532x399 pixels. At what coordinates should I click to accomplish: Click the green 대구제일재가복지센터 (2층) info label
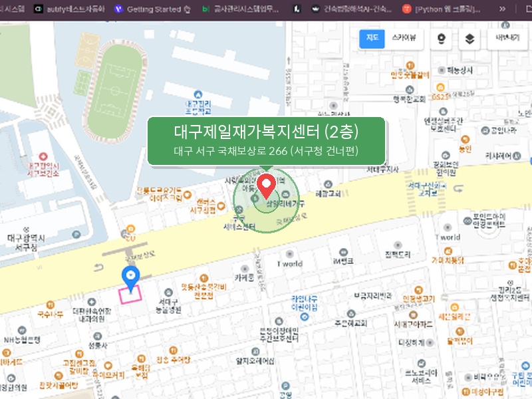pyautogui.click(x=267, y=141)
